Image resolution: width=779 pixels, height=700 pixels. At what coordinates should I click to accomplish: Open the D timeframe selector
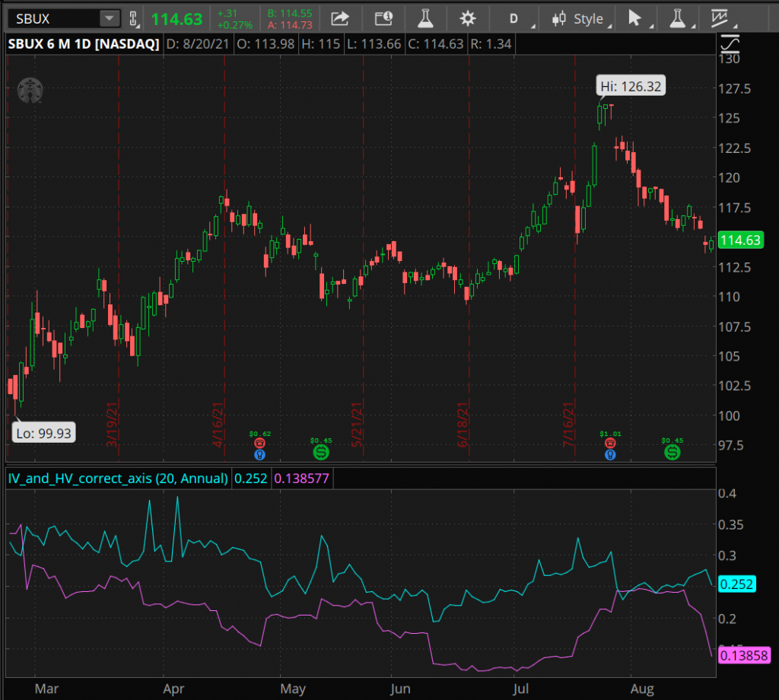[514, 19]
